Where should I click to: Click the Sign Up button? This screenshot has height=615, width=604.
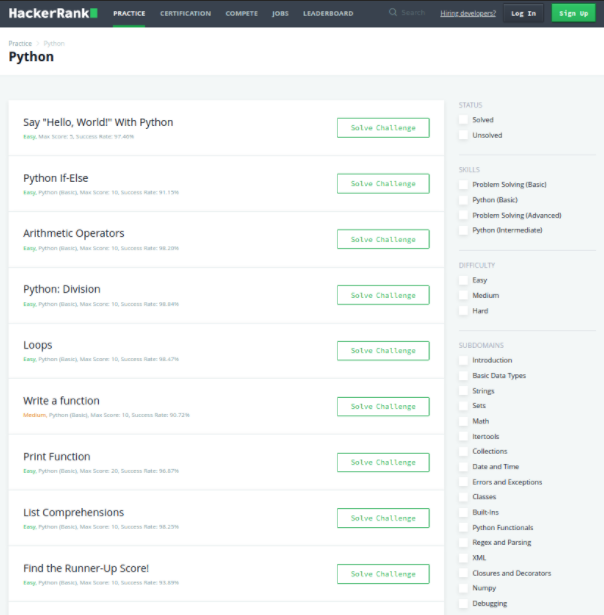(573, 13)
